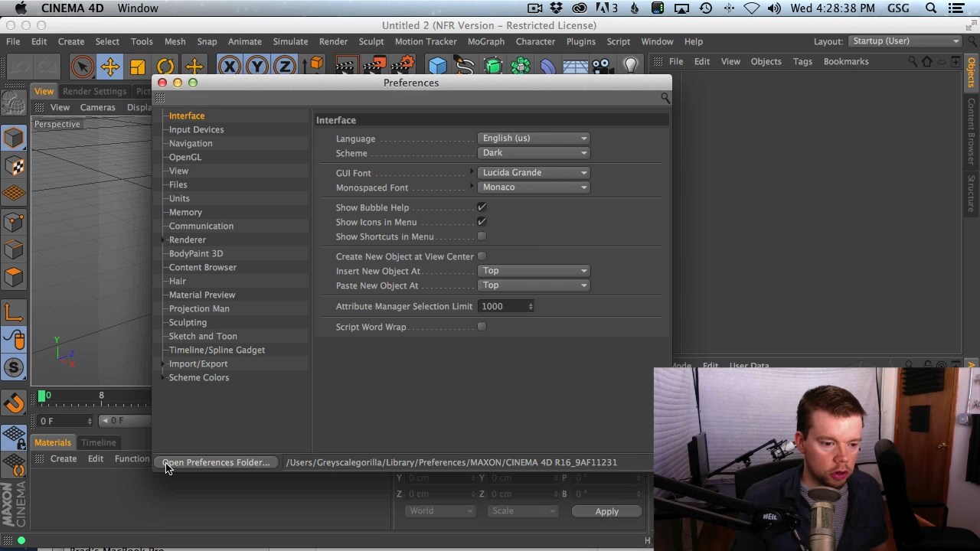Open the Layout Startup (User) dropdown
Screen dimensions: 980x551
pos(904,41)
